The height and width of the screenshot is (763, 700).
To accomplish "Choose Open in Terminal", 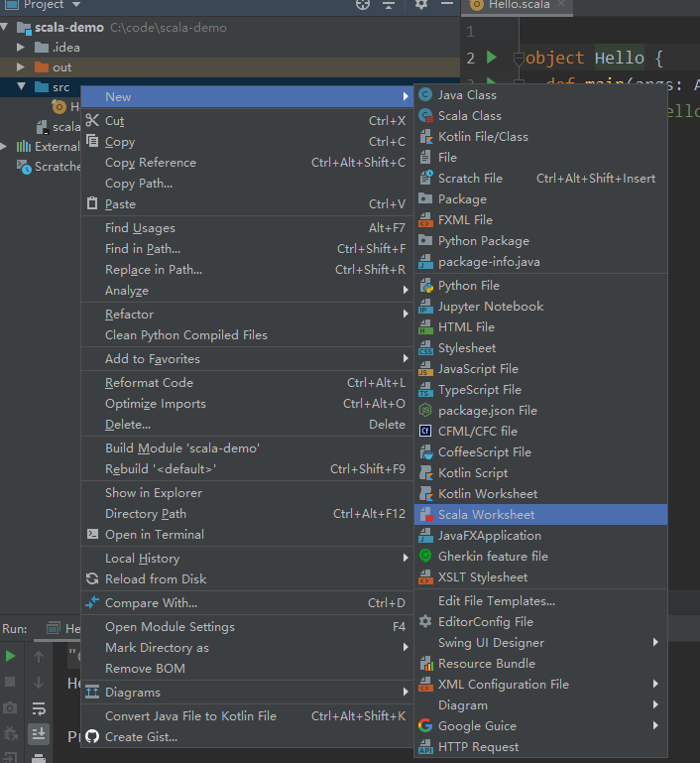I will 247,534.
